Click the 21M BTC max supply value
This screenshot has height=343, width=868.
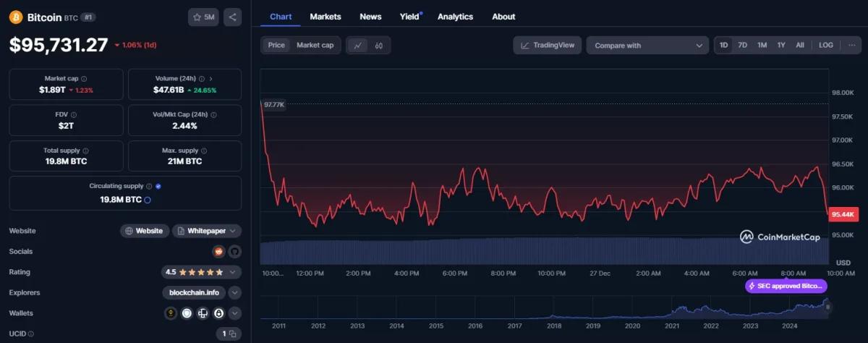(184, 161)
